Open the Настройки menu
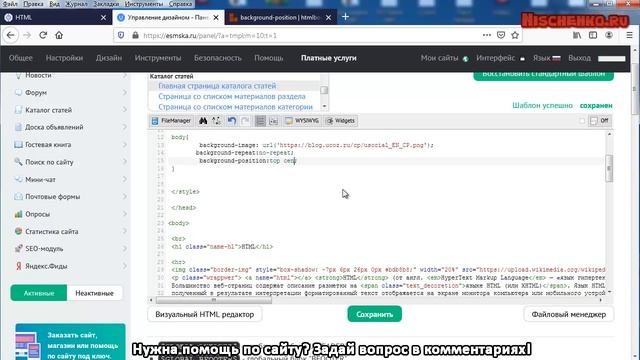 [64, 58]
